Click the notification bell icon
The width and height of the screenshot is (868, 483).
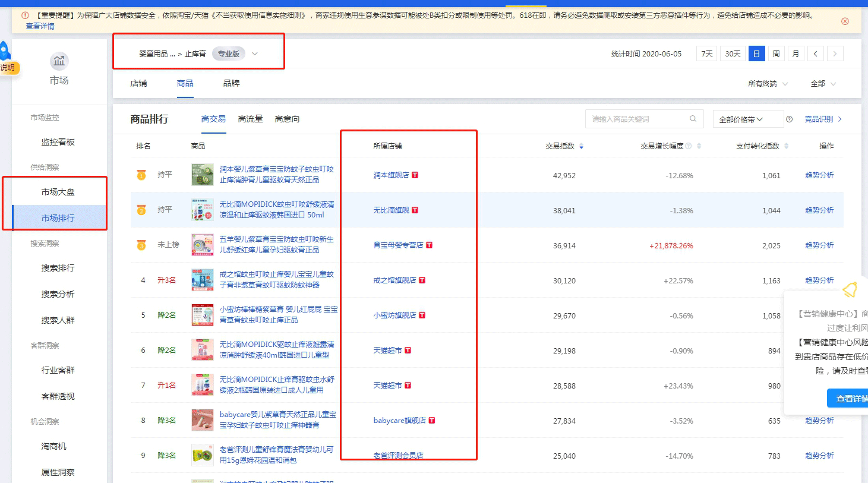pyautogui.click(x=850, y=290)
